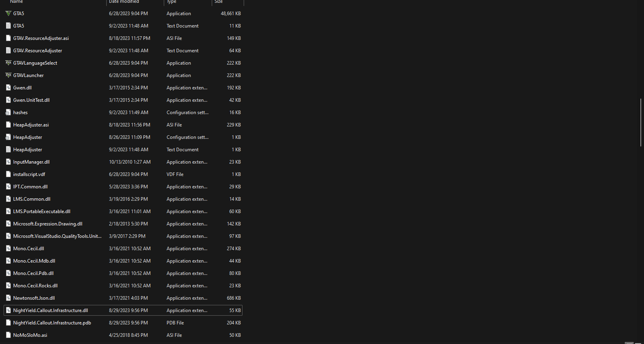Select the Mono.Cecil.Pdb.dll file icon
Image resolution: width=644 pixels, height=344 pixels.
click(8, 273)
